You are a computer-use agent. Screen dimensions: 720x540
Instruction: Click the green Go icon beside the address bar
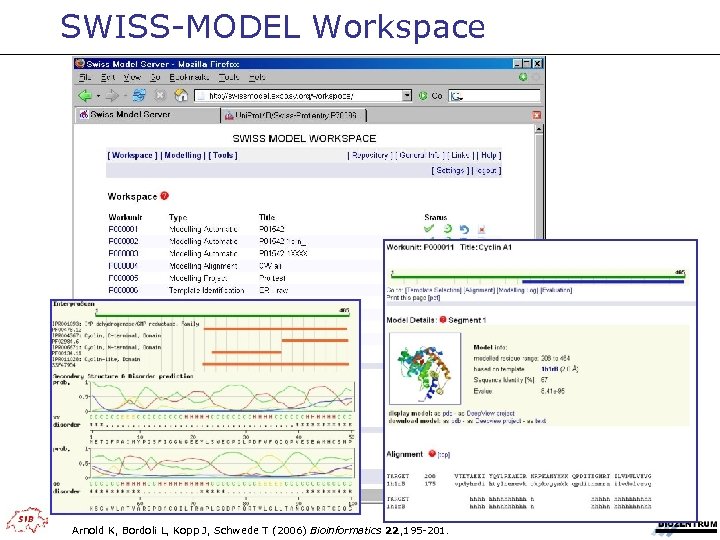coord(423,96)
